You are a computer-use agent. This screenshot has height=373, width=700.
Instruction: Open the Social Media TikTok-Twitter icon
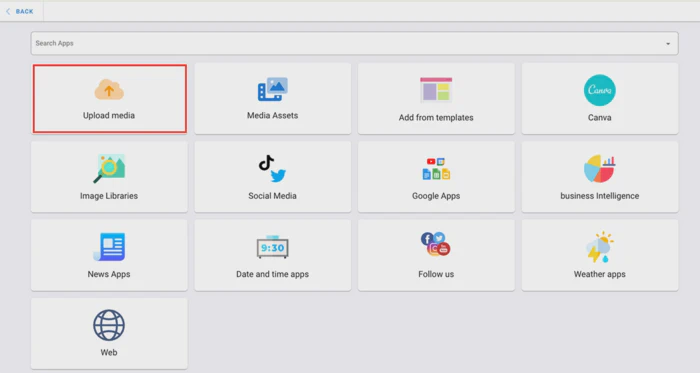pos(272,169)
